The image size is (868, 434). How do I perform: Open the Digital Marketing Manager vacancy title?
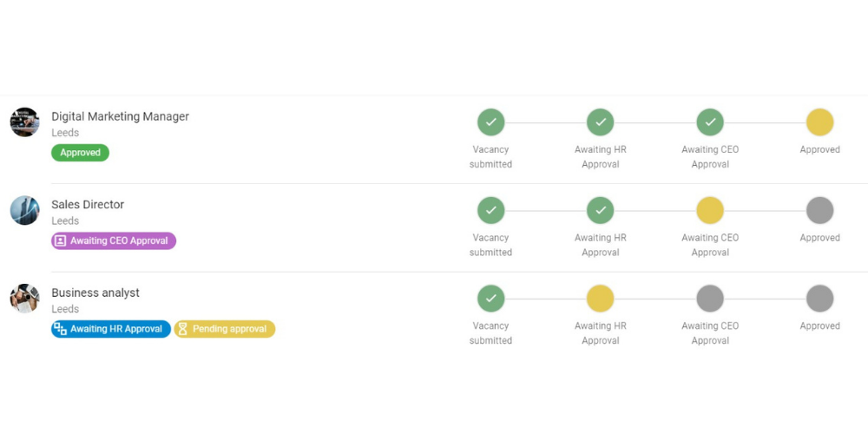[120, 116]
